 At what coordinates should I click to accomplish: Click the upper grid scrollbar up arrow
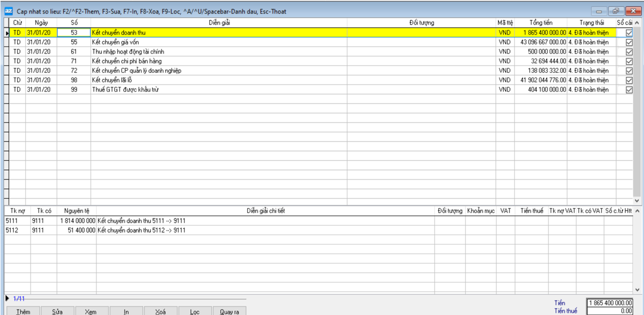click(637, 23)
